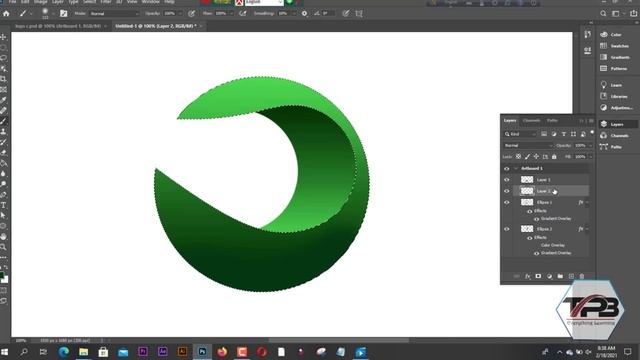Screen dimensions: 640x360
Task: Add a layer mask in Layers panel
Action: click(538, 276)
